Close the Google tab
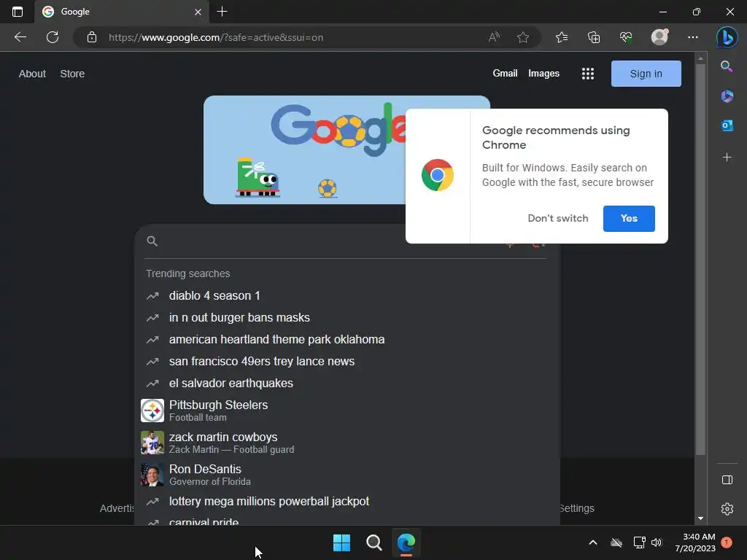747x560 pixels. coord(198,12)
